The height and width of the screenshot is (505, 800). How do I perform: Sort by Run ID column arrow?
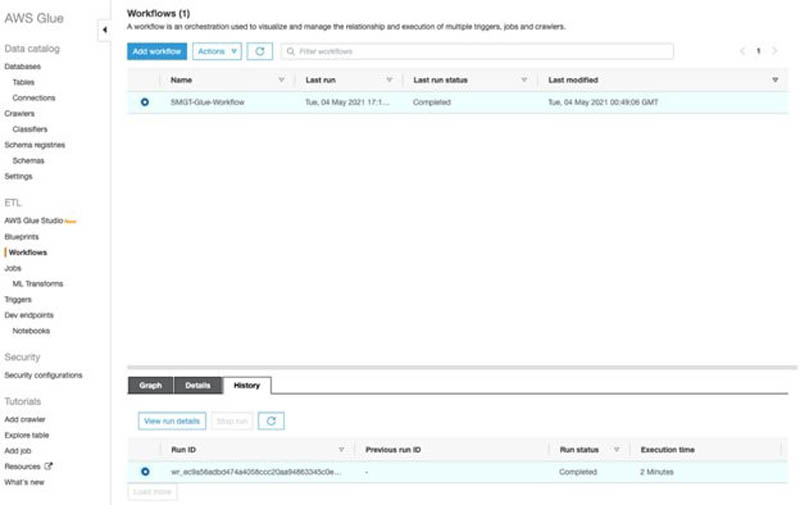(341, 449)
